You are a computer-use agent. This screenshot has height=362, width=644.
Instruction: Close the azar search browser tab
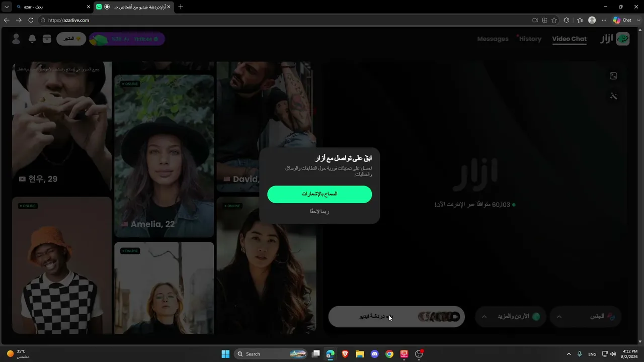point(89,7)
